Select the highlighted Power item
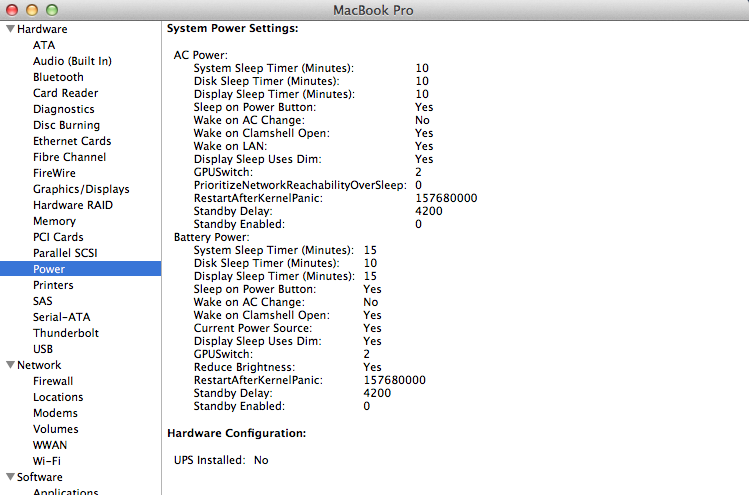Screen dimensions: 749x495 click(80, 269)
